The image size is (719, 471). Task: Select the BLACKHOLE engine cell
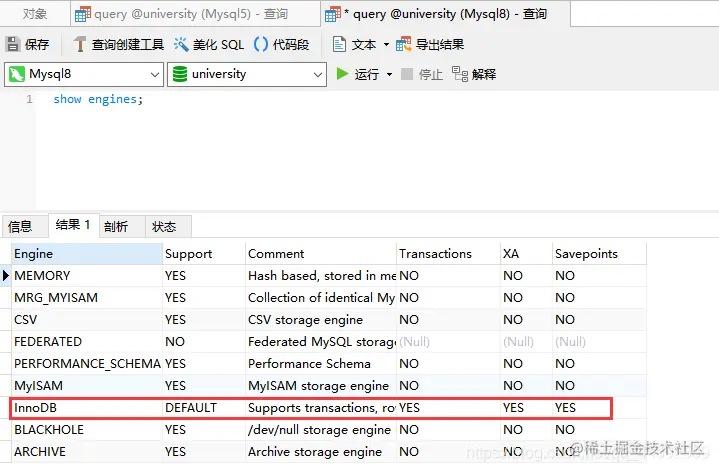87,430
